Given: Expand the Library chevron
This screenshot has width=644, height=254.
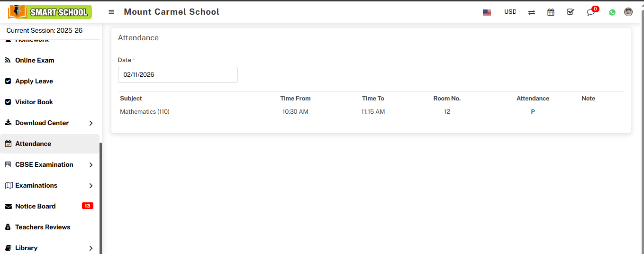Looking at the screenshot, I should pos(91,248).
